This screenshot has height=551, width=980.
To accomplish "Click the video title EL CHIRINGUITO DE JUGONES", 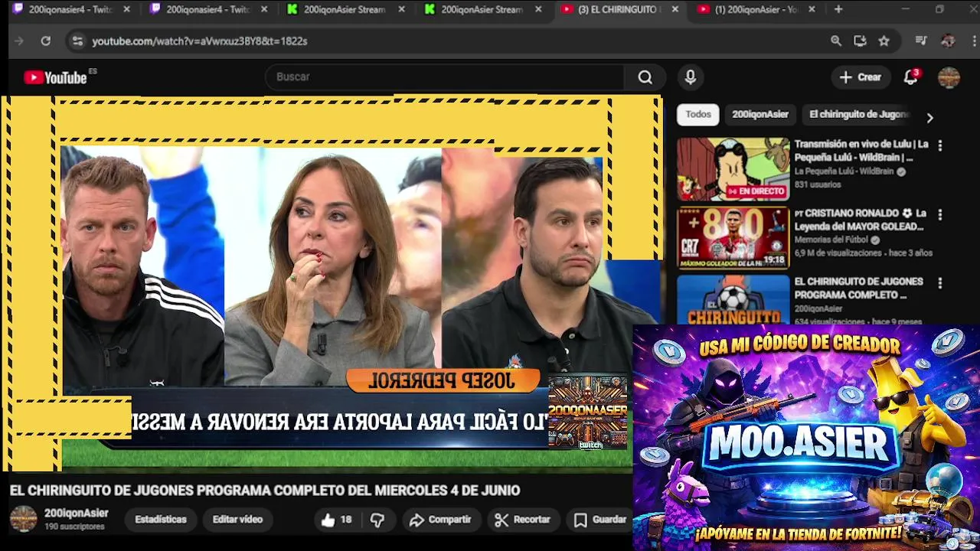I will [265, 491].
